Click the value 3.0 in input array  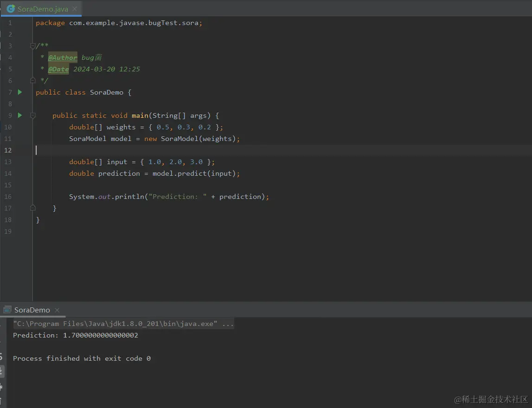(197, 162)
